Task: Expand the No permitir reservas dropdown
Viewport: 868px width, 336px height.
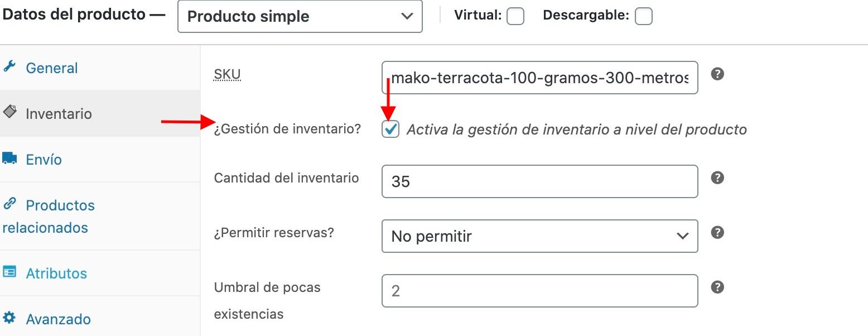Action: pos(540,236)
